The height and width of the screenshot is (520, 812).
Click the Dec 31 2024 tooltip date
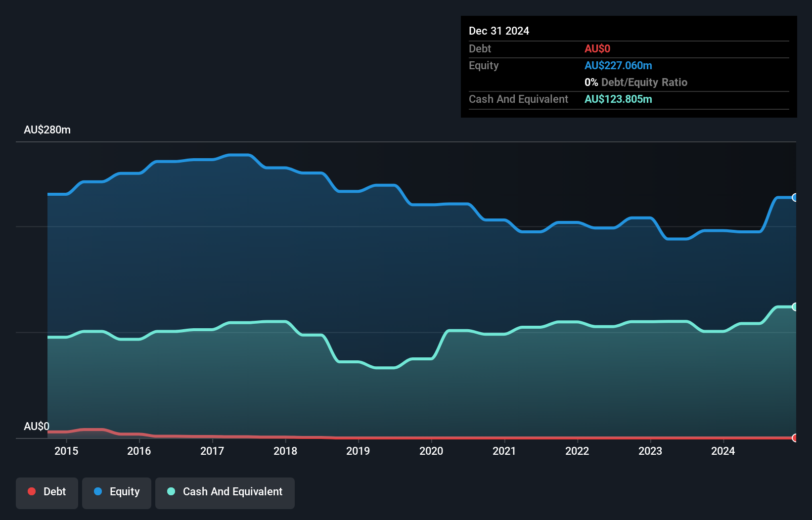499,31
